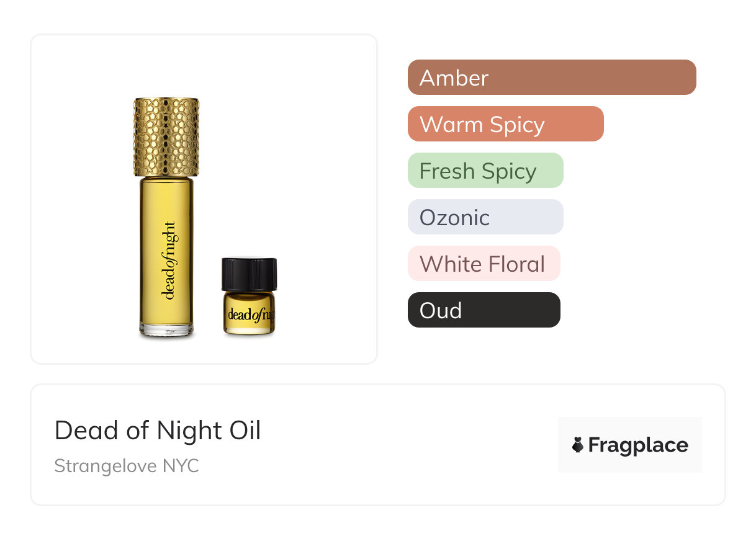The image size is (756, 536).
Task: Click the deadofnight label on small vial
Action: point(251,315)
